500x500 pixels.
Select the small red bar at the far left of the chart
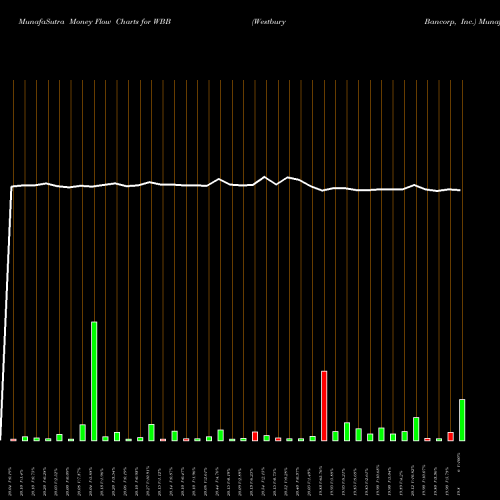(x=13, y=440)
